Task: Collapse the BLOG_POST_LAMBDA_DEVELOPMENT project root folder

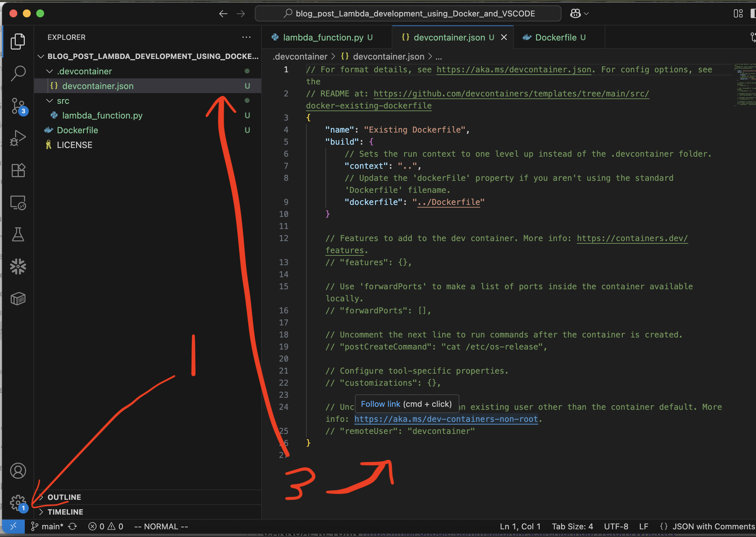Action: pos(41,56)
